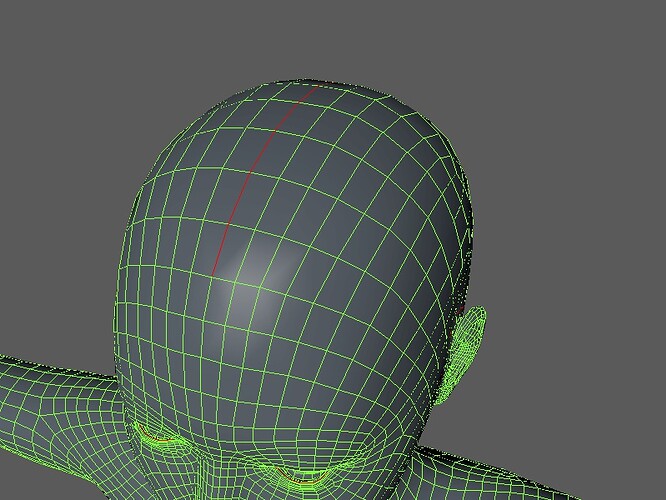Click the model's ear mesh
Viewport: 666px width, 500px height.
pos(463,355)
